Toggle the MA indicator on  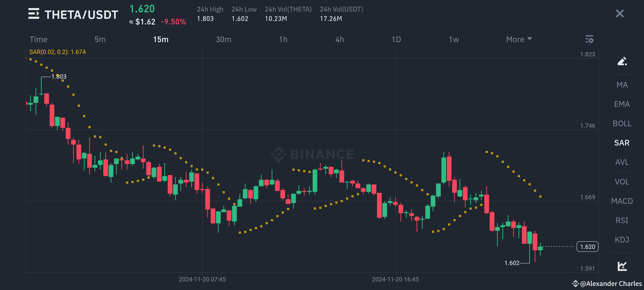[x=622, y=85]
